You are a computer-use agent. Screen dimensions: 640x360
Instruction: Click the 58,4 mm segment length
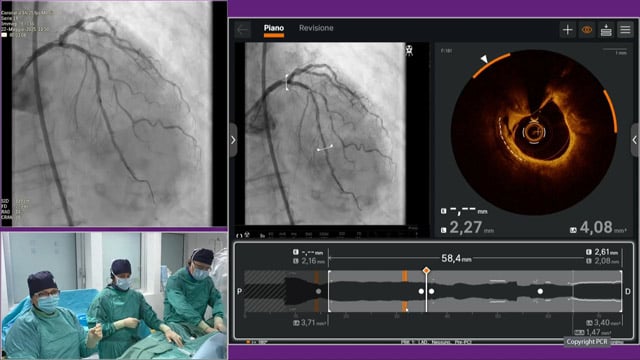point(456,258)
